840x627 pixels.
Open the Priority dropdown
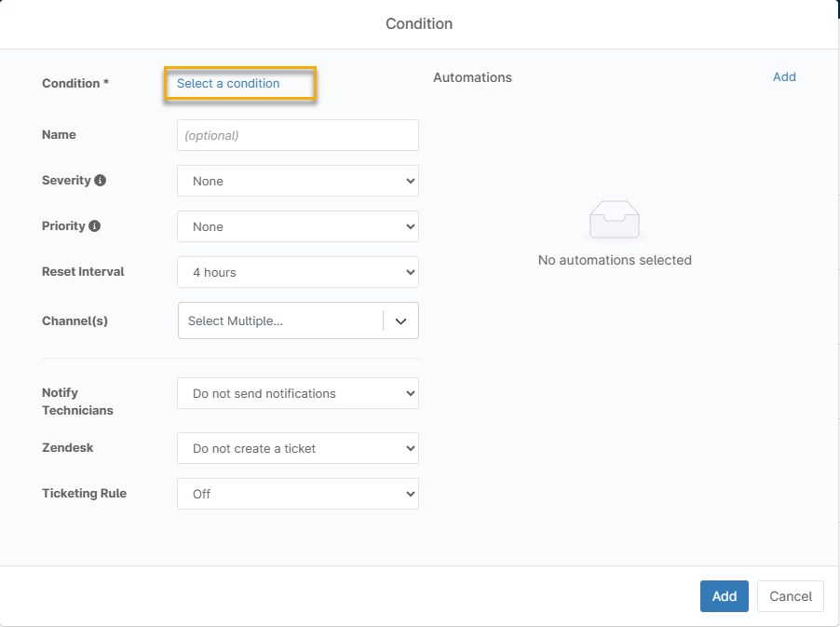297,227
